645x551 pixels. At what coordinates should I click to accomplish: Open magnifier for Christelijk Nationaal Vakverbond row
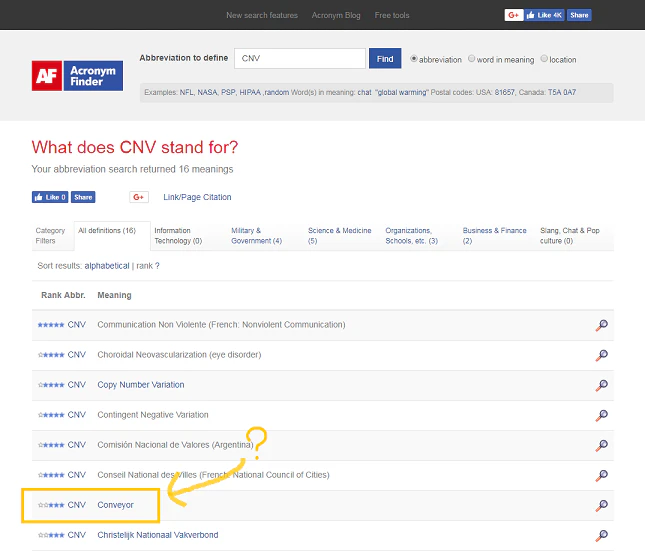[x=601, y=535]
